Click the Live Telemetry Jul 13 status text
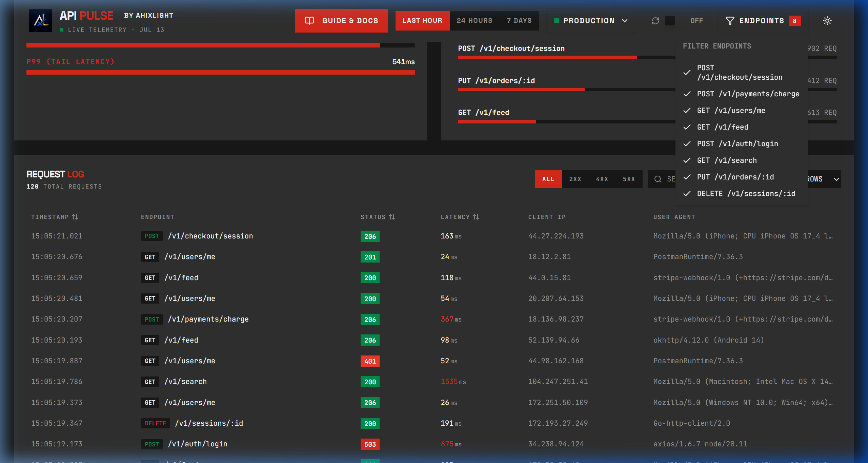This screenshot has height=463, width=868. (116, 30)
